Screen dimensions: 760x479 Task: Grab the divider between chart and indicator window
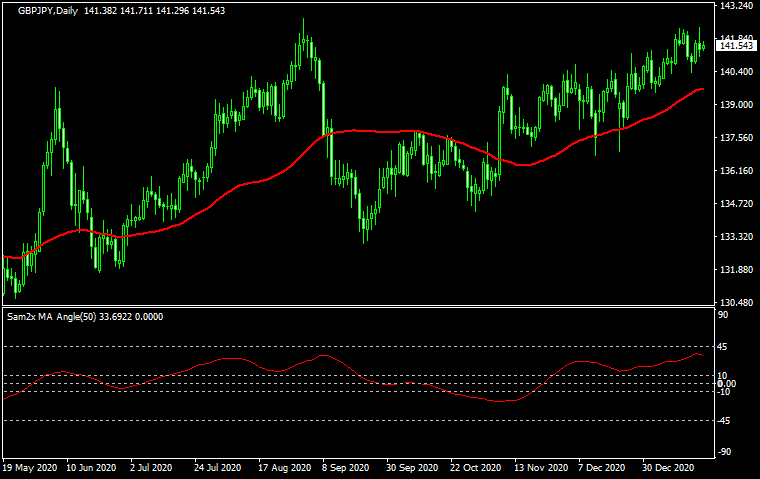click(360, 307)
